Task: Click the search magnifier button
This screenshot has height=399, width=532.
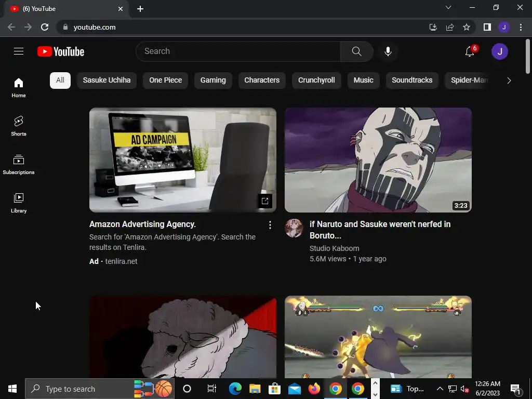Action: (356, 51)
